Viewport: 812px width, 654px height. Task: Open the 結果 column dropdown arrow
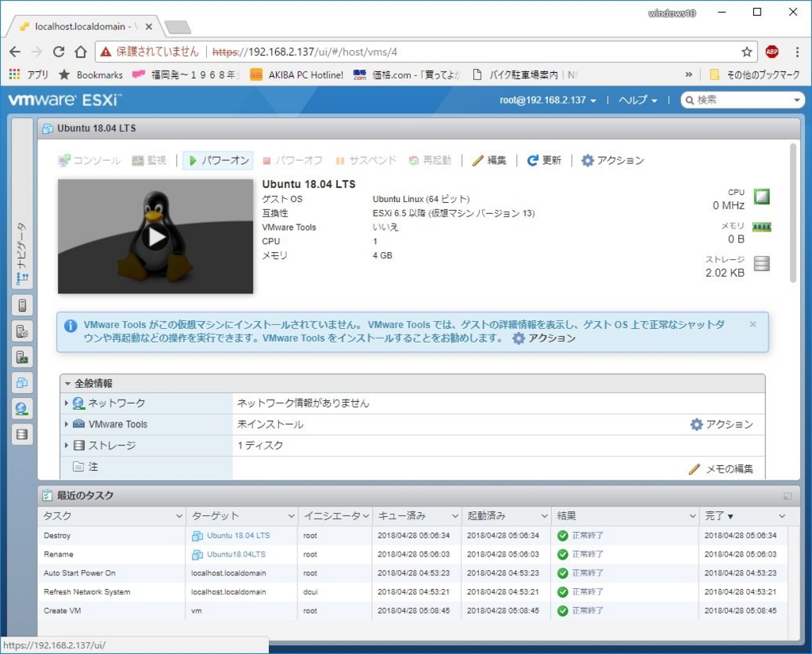(692, 516)
